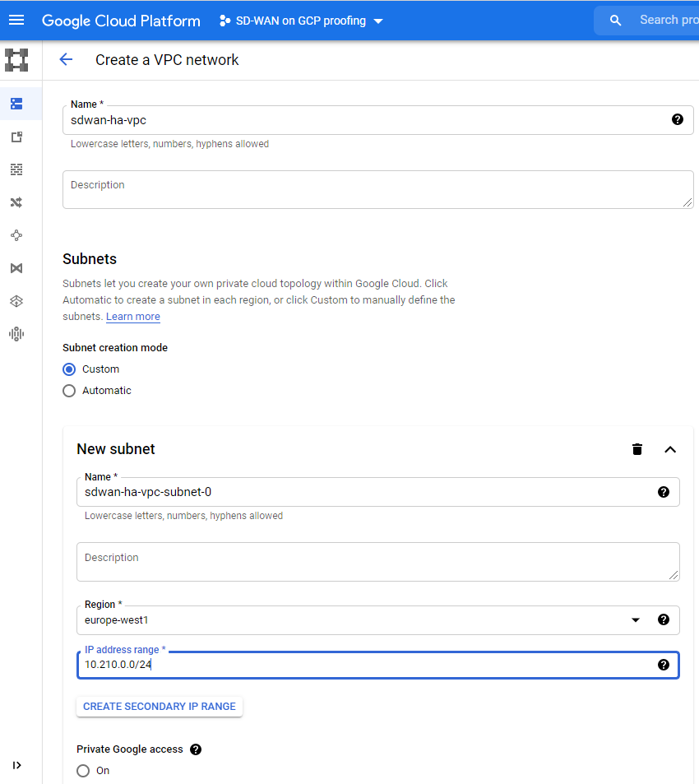
Task: Open the Firewall sidebar icon
Action: click(x=16, y=169)
